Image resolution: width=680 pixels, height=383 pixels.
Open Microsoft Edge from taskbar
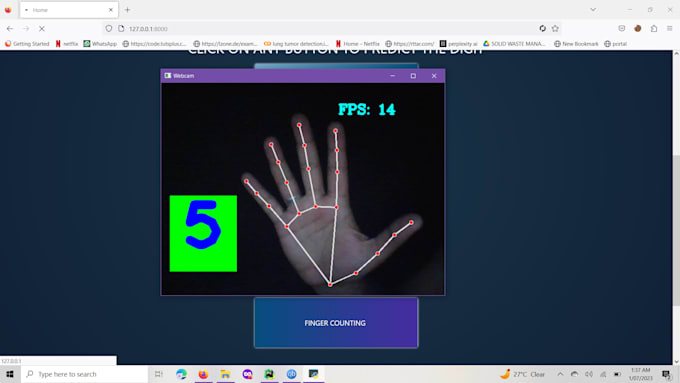click(x=181, y=374)
